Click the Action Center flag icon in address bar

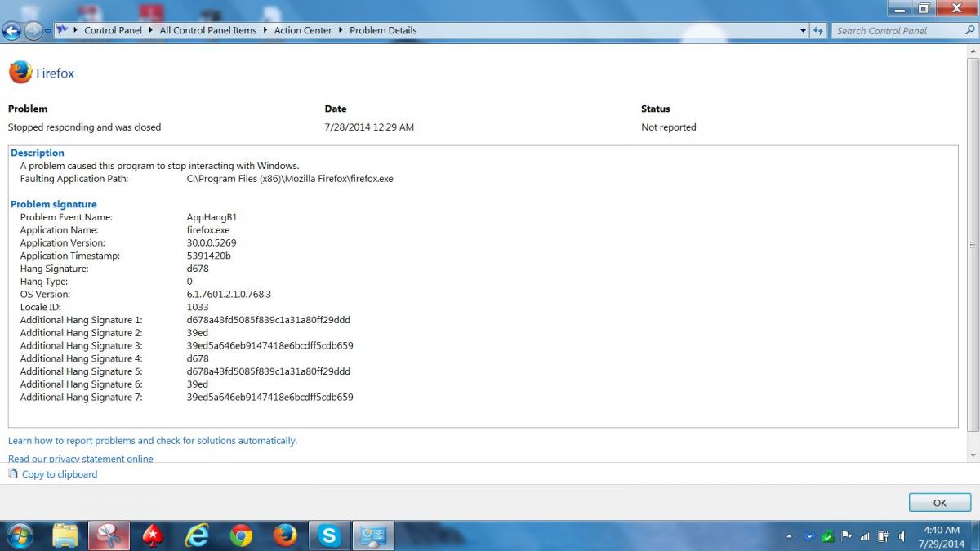(x=61, y=30)
